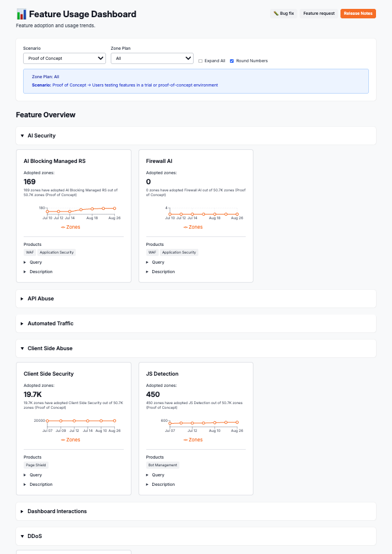Click the Release Notes button
Image resolution: width=392 pixels, height=554 pixels.
pyautogui.click(x=358, y=13)
